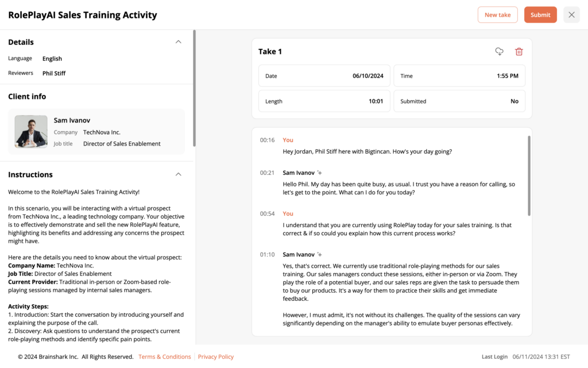Open the Privacy Policy link
Image resolution: width=588 pixels, height=368 pixels.
216,356
